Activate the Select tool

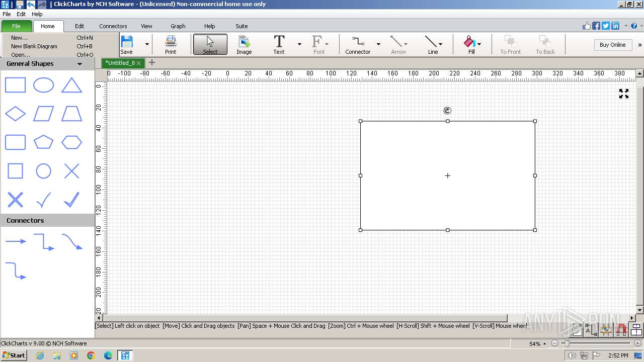[210, 44]
